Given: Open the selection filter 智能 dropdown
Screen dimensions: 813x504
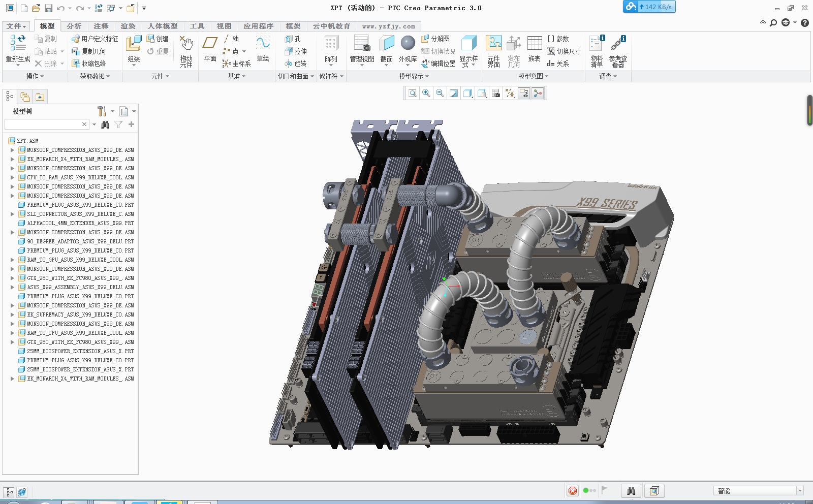Looking at the screenshot, I should click(x=800, y=491).
